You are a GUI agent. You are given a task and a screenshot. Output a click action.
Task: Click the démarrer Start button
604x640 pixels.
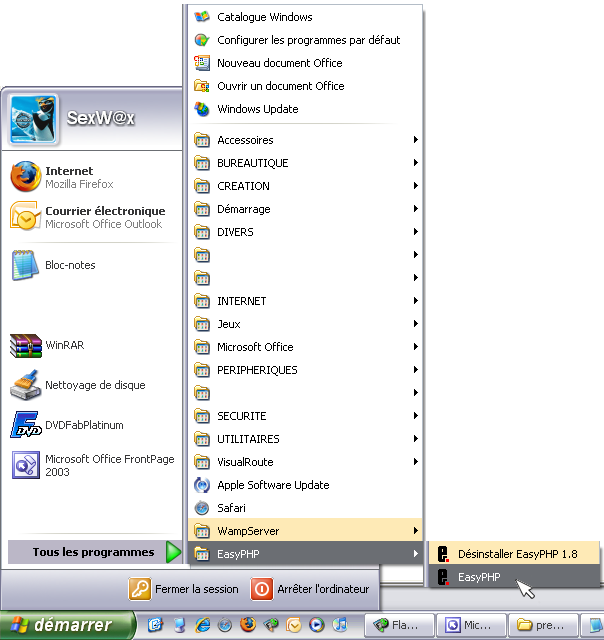click(x=67, y=625)
